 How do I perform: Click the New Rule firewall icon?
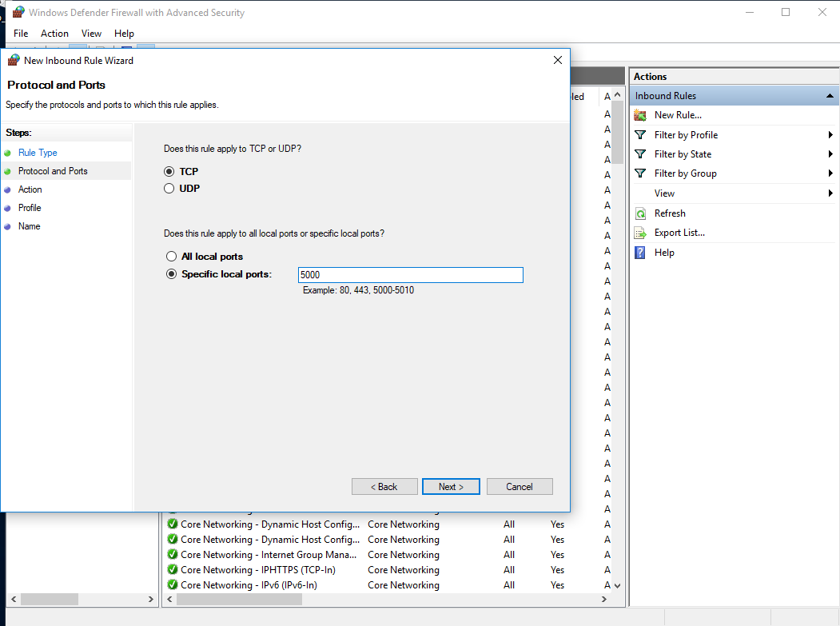tap(640, 115)
